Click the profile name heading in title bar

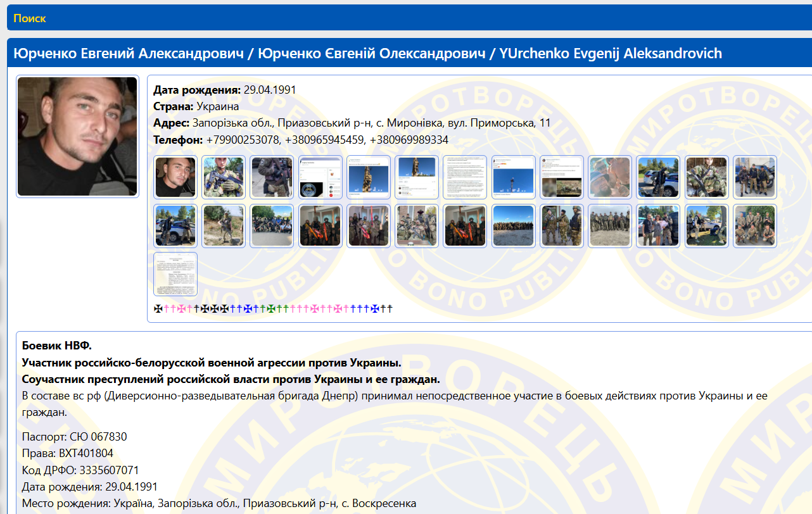tap(368, 53)
